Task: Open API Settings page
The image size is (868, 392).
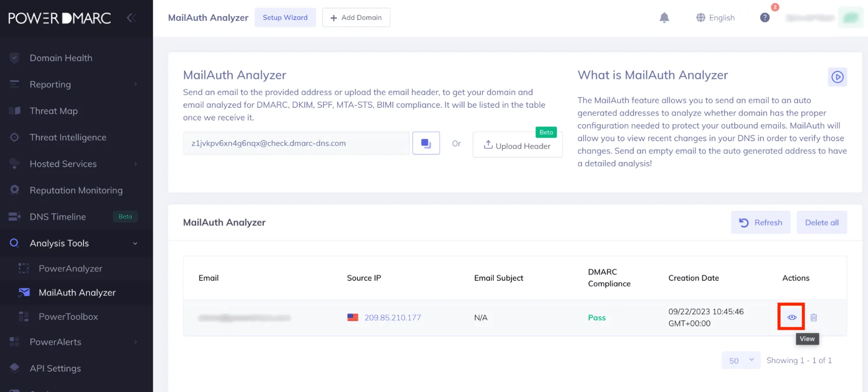Action: [x=55, y=369]
